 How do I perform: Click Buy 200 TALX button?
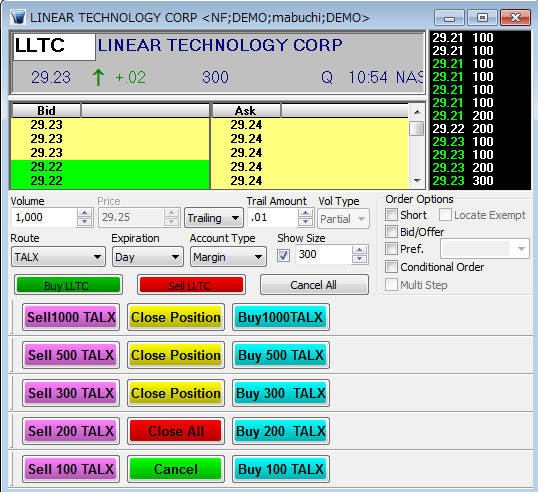pyautogui.click(x=281, y=431)
